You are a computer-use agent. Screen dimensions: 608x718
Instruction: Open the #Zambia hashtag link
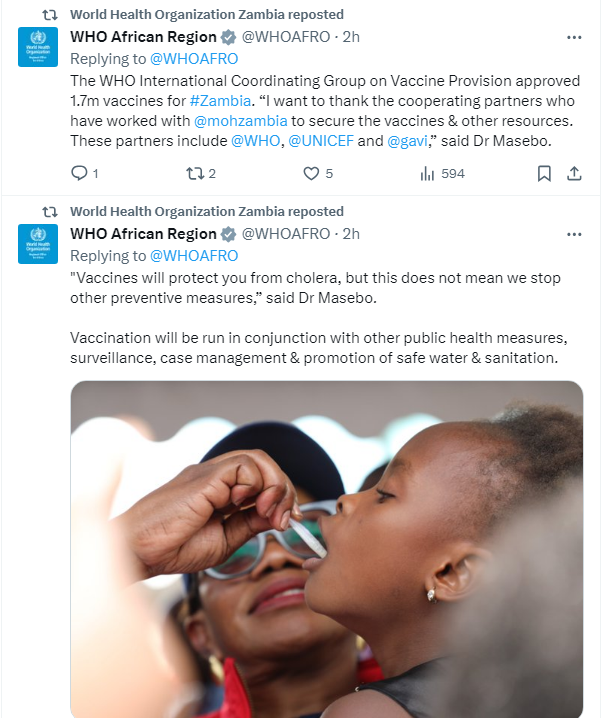click(x=217, y=103)
